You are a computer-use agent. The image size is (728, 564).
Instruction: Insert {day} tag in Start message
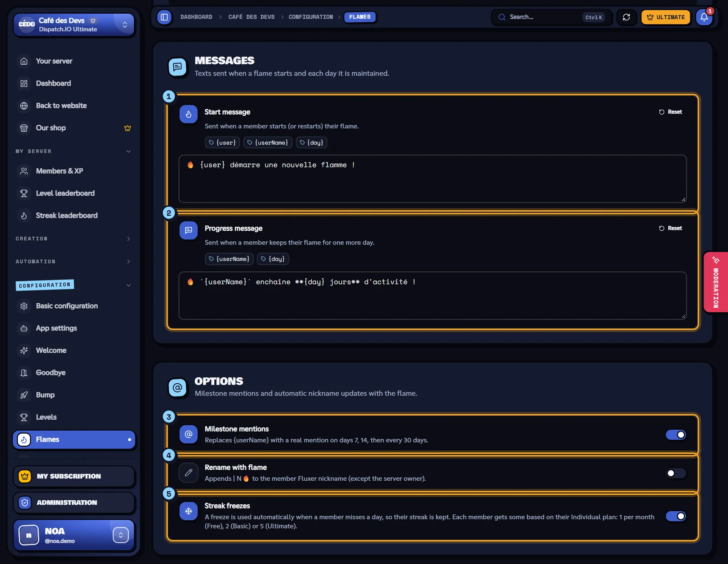pos(312,142)
